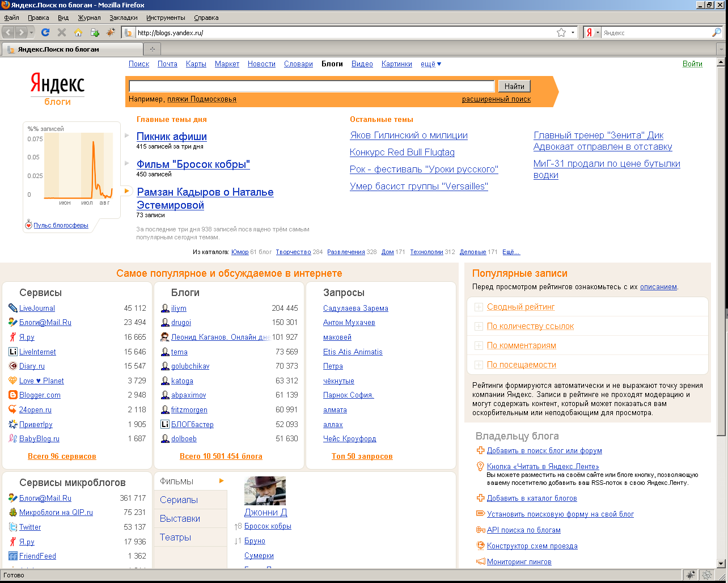Image resolution: width=728 pixels, height=583 pixels.
Task: Click the Twitter icon in the microblogs list
Action: [13, 527]
